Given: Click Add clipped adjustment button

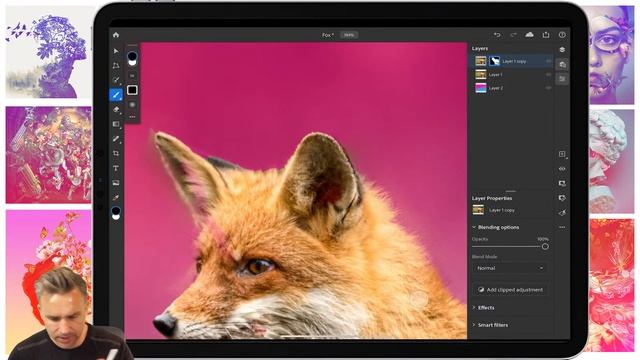Looking at the screenshot, I should (x=510, y=289).
